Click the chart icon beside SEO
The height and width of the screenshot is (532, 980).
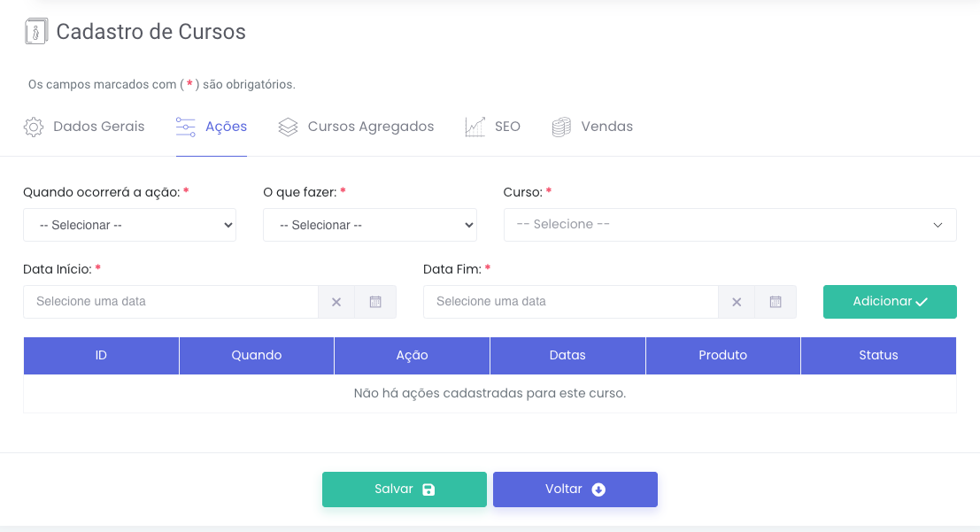pos(475,127)
